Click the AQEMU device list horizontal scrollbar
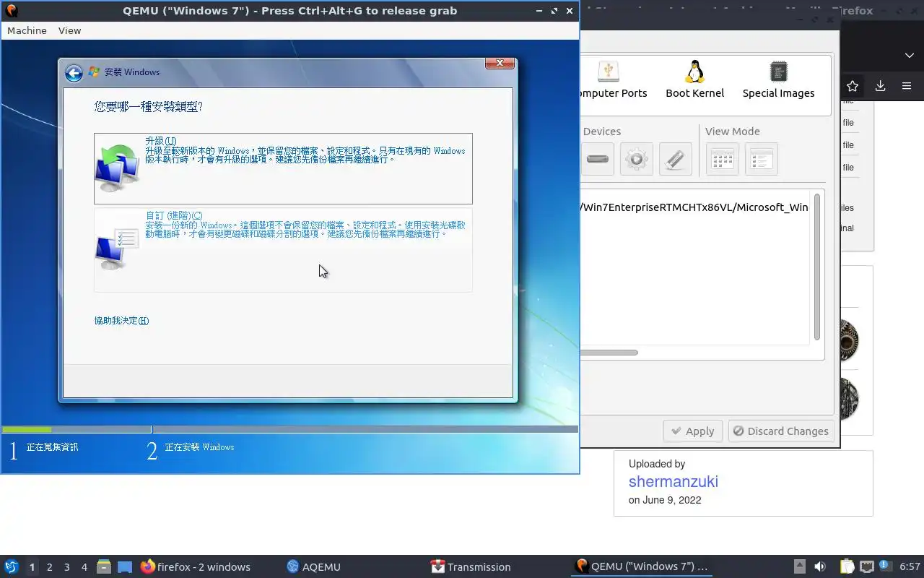The width and height of the screenshot is (924, 578). [x=610, y=353]
